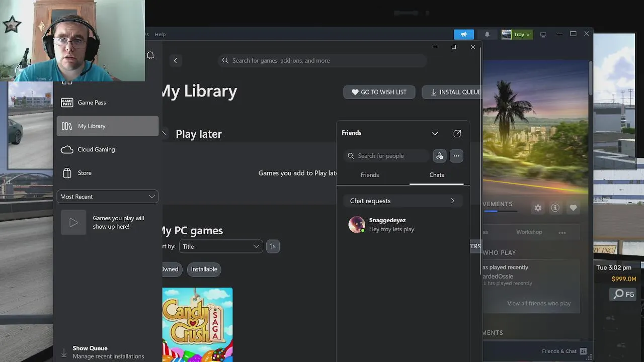Image resolution: width=644 pixels, height=362 pixels.
Task: Click Snaggedeyez avatar picture
Action: pyautogui.click(x=357, y=224)
